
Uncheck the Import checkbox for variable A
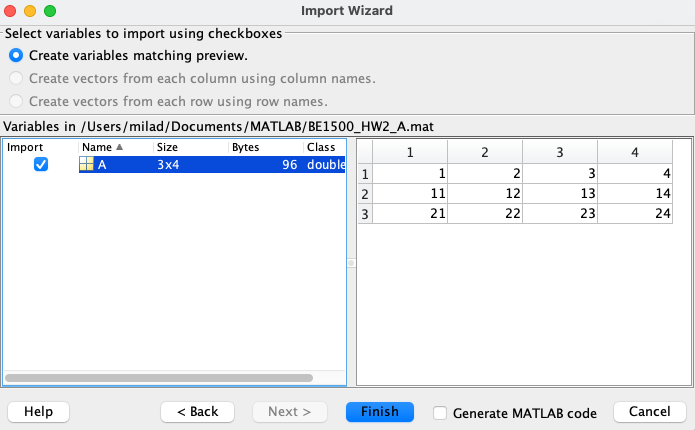point(41,164)
